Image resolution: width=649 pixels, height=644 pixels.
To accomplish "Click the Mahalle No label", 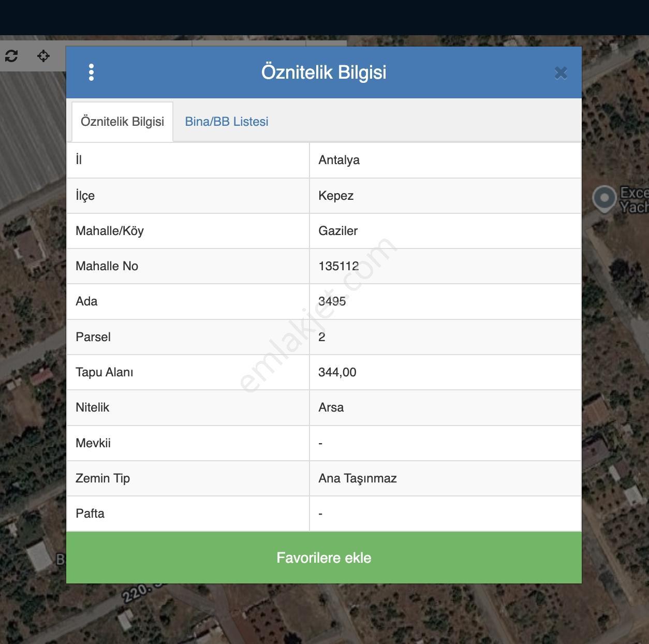I will (x=107, y=266).
